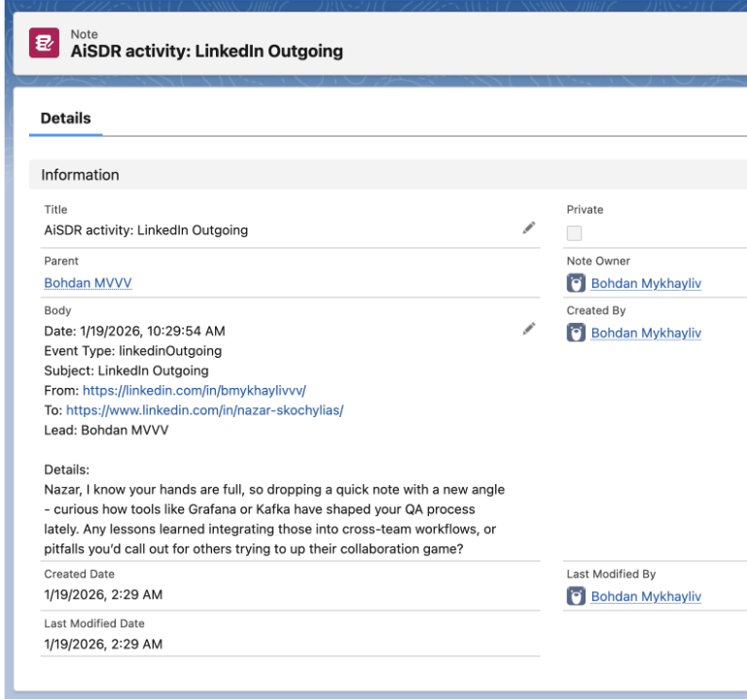Image resolution: width=747 pixels, height=700 pixels.
Task: Edit the Body field pencil icon
Action: point(529,329)
